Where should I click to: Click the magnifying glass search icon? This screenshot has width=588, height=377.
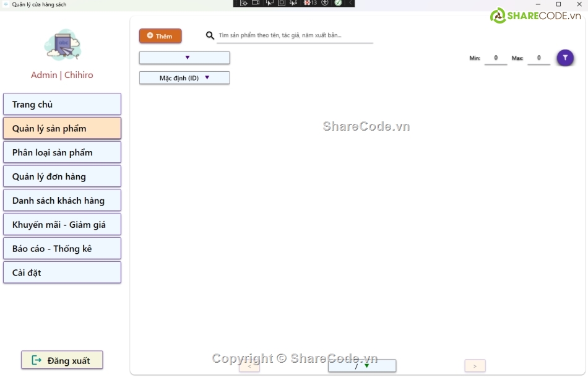click(210, 36)
